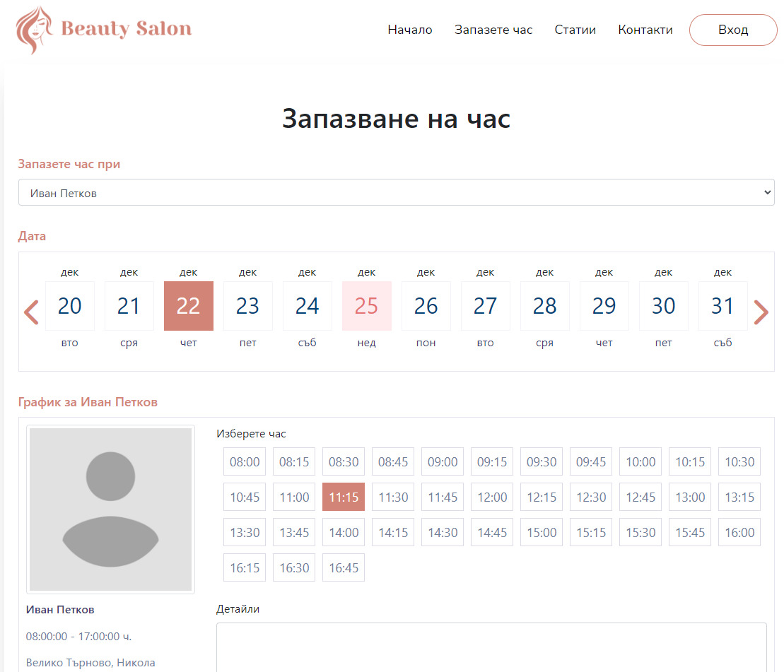This screenshot has height=672, width=784.
Task: Open the Статии menu link
Action: pos(575,30)
